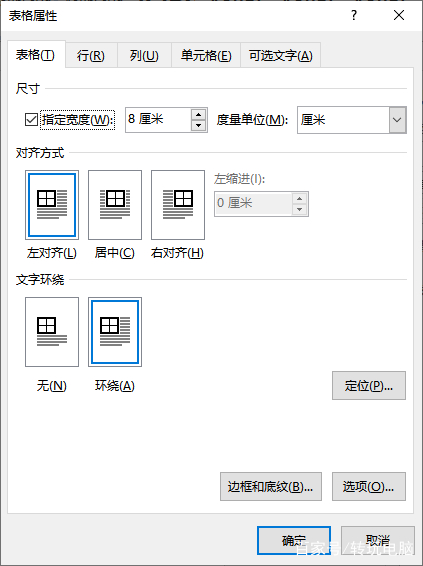Decrease width with the down spinner arrow
The image size is (423, 566).
coord(198,125)
